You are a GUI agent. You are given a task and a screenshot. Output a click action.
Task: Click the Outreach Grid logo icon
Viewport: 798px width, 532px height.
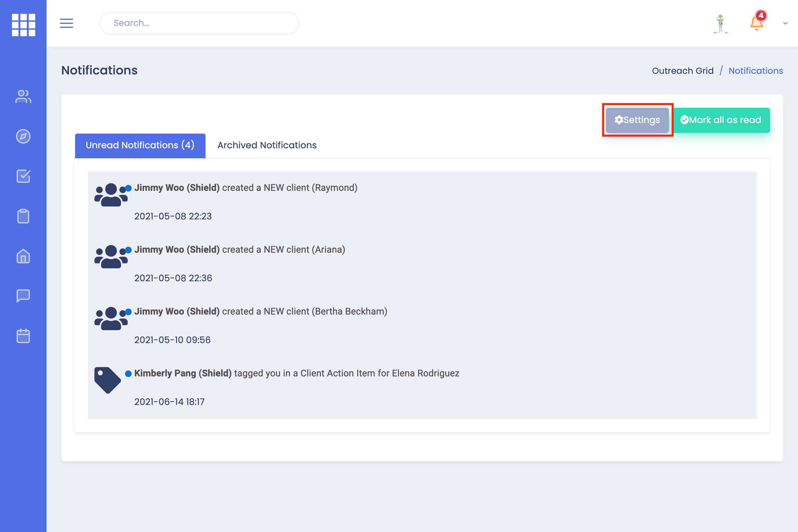pyautogui.click(x=23, y=24)
